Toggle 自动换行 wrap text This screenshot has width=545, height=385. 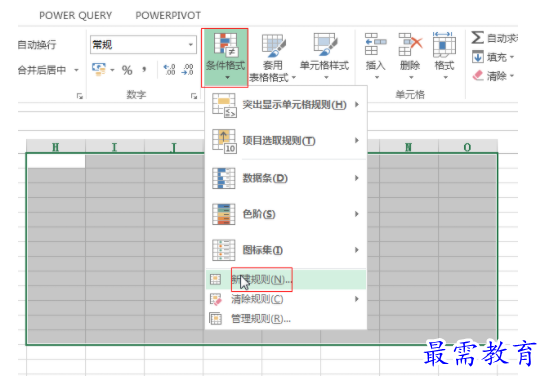click(37, 45)
